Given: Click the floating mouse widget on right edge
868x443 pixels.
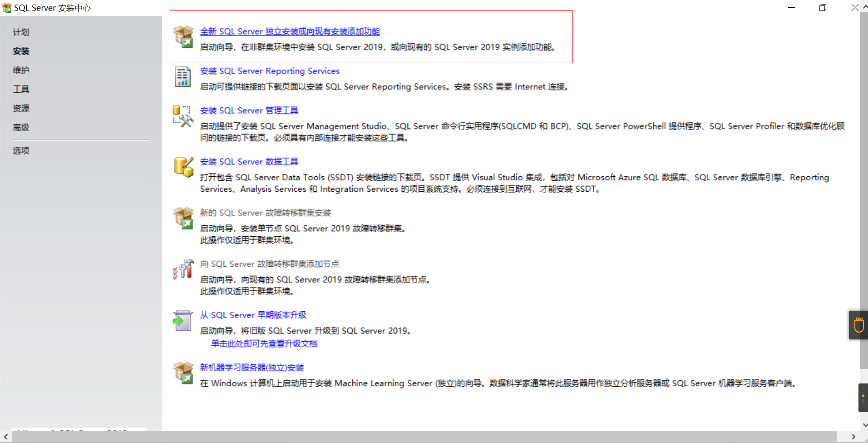Looking at the screenshot, I should point(858,325).
